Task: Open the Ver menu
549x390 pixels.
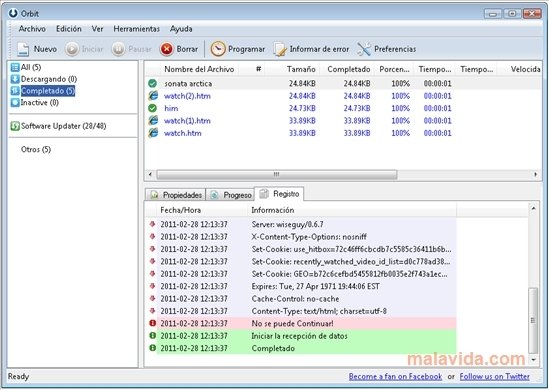Action: coord(98,29)
